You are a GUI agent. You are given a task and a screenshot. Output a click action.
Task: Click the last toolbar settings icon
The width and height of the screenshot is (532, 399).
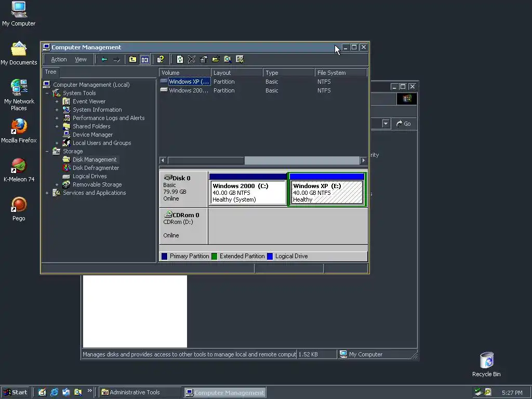coord(240,59)
